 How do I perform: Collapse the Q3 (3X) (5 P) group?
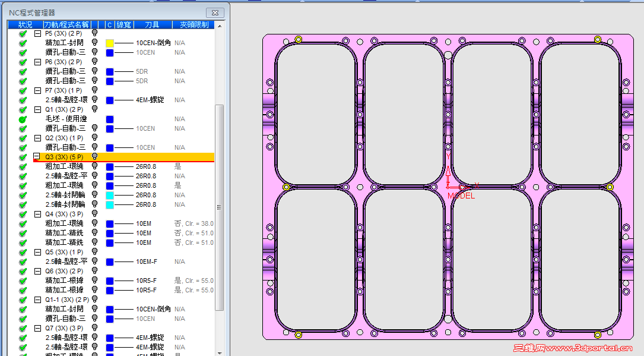tap(37, 157)
